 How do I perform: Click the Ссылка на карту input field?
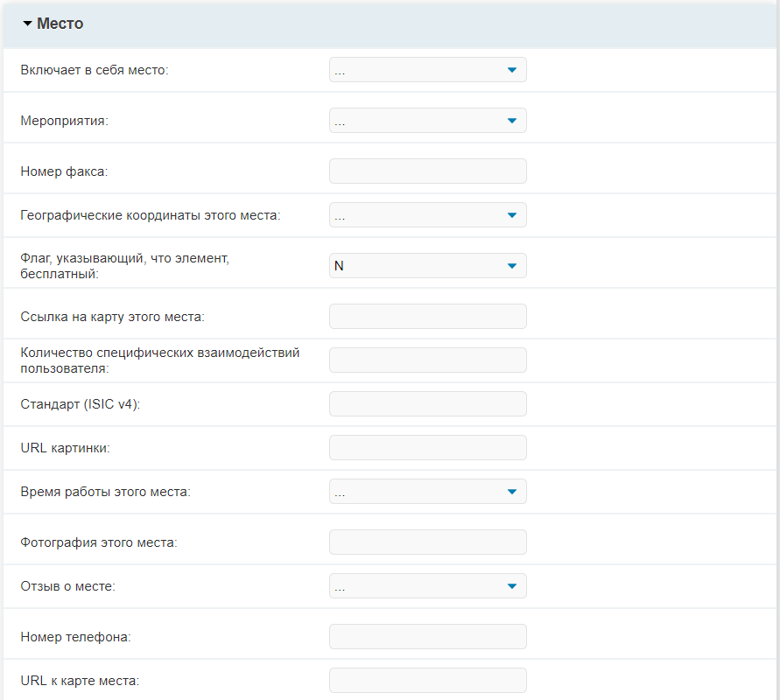click(428, 316)
